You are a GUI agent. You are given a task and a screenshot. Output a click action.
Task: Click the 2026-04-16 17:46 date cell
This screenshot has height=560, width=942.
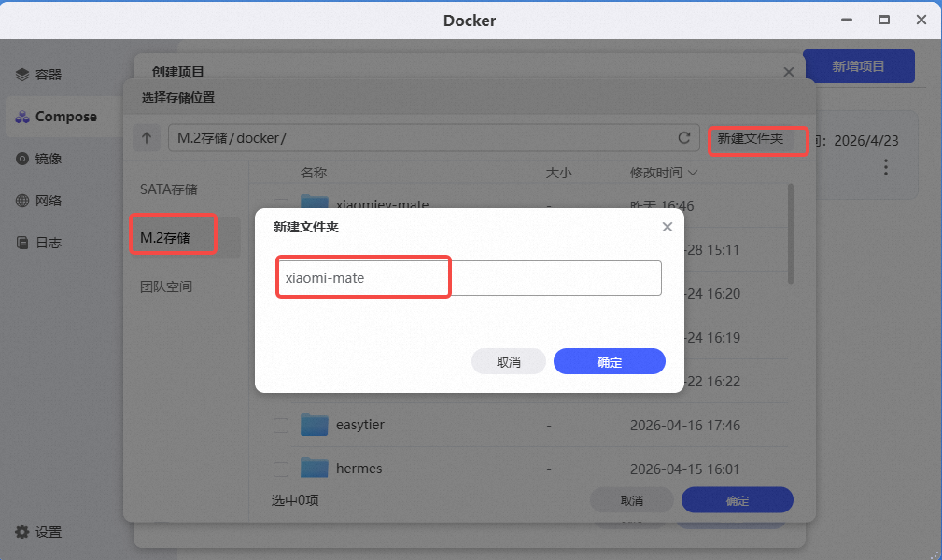685,426
